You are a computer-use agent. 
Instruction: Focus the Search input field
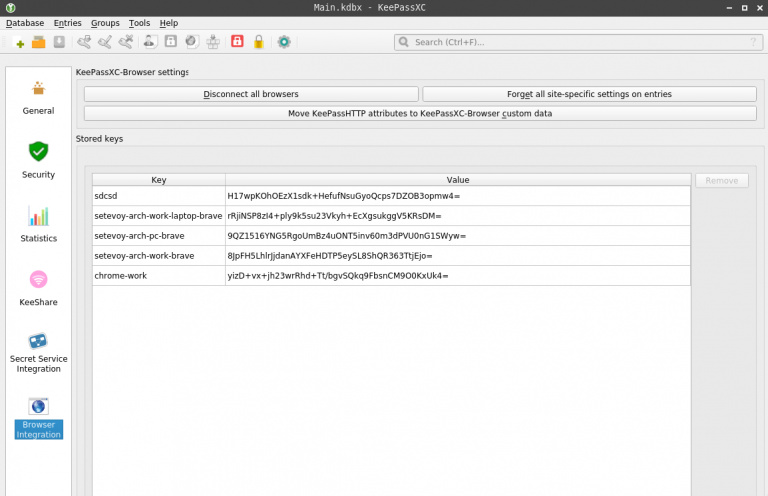tap(575, 42)
